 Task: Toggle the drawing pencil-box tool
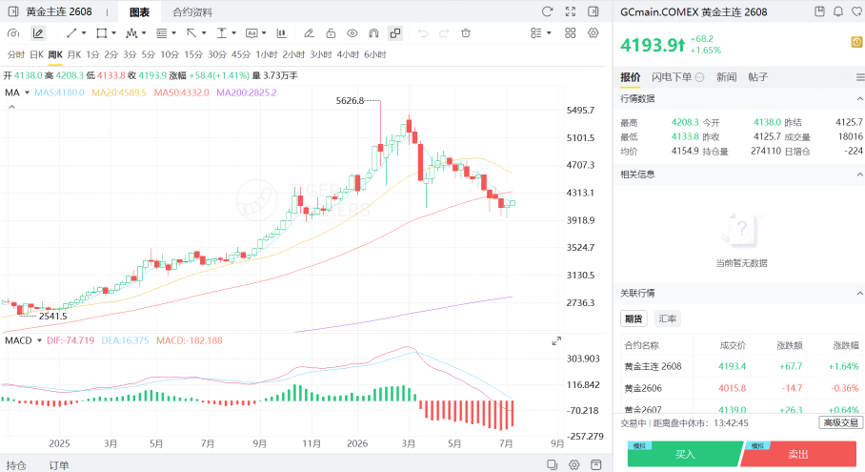pyautogui.click(x=38, y=34)
